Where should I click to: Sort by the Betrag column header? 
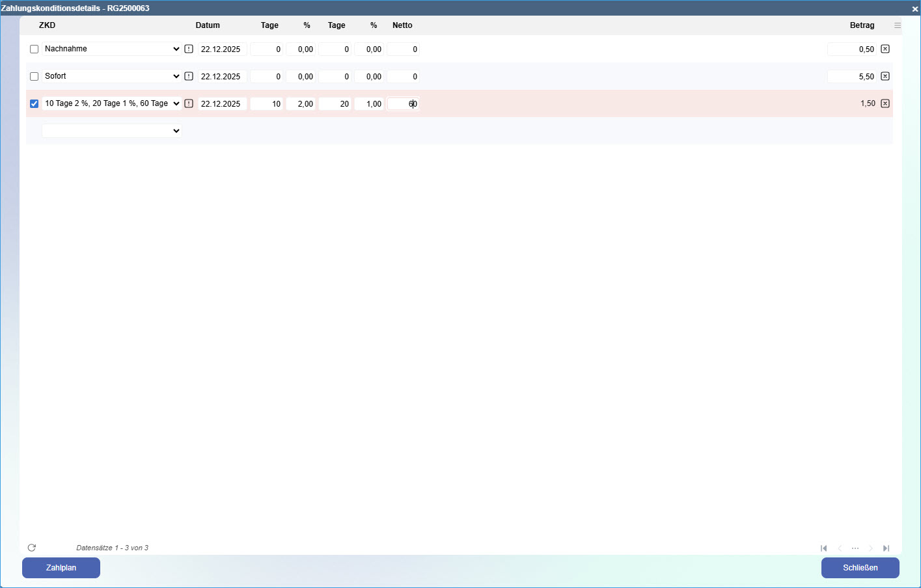coord(862,25)
